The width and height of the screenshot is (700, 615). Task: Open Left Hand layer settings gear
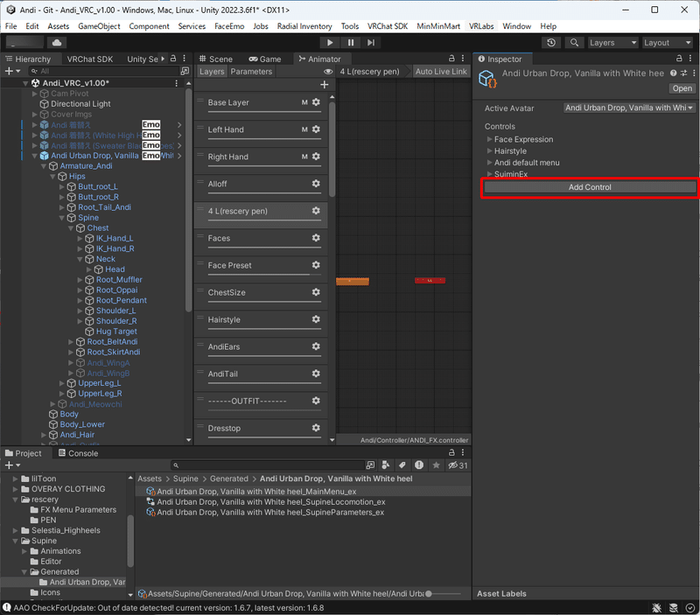[x=316, y=129]
